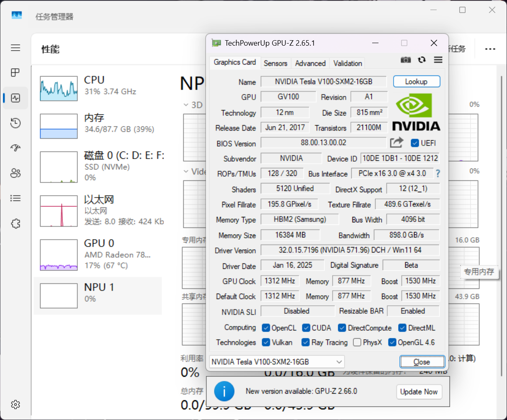This screenshot has height=420, width=507.
Task: Click Memory Type HBM2 (Samsung) field
Action: 300,219
